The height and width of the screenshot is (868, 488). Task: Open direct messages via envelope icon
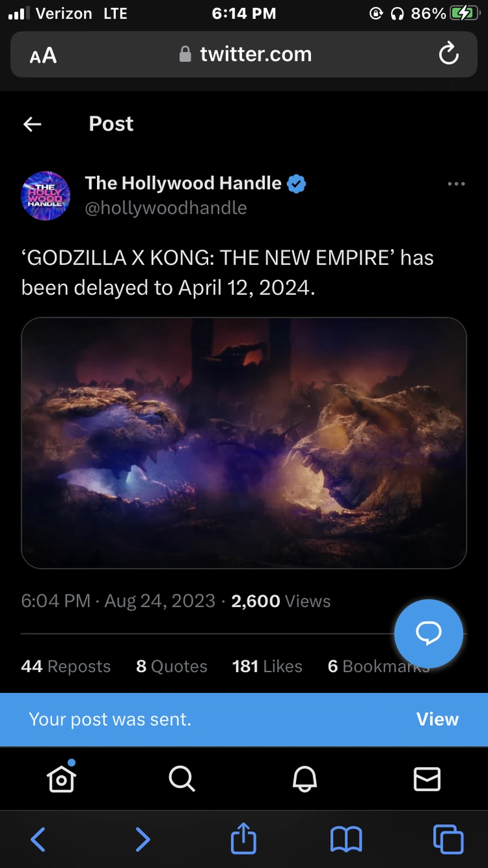pos(427,779)
